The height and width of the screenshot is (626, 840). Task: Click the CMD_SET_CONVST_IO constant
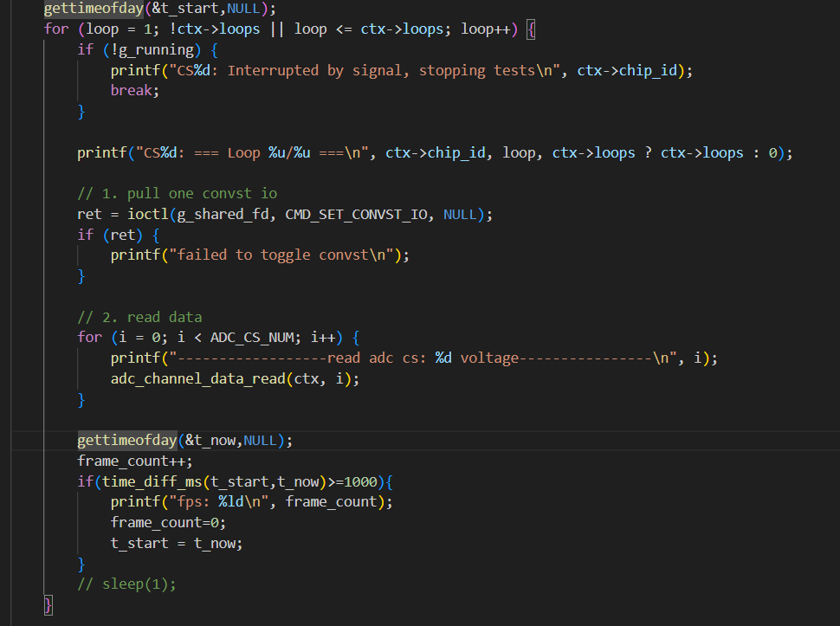[357, 214]
